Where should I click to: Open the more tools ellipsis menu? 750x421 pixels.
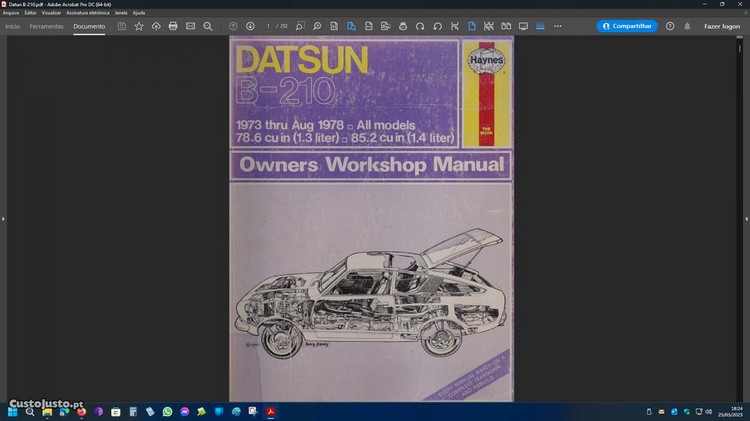tap(558, 26)
